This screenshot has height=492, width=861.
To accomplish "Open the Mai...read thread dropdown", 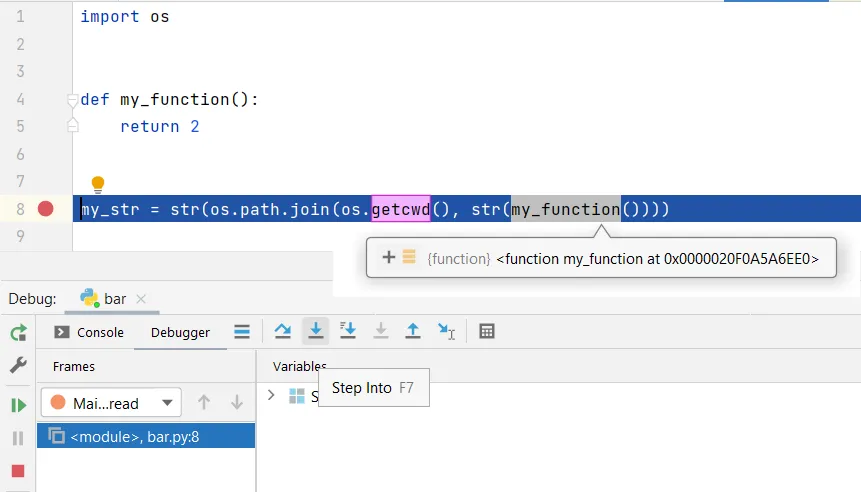I will pyautogui.click(x=111, y=403).
